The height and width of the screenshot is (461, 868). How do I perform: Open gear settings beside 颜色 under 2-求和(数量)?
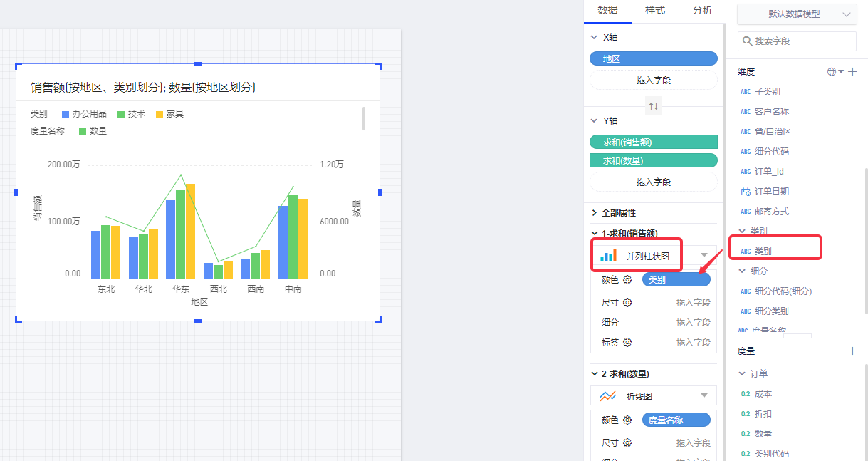pos(627,420)
